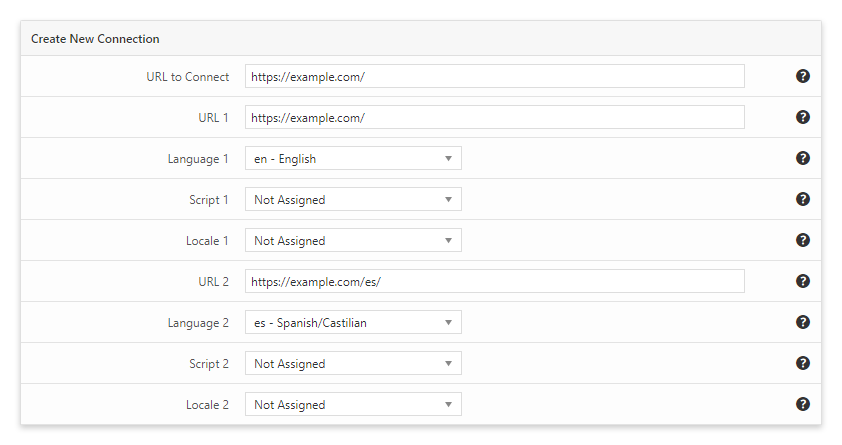The image size is (842, 445).
Task: Open the Language 1 dropdown
Action: (353, 158)
